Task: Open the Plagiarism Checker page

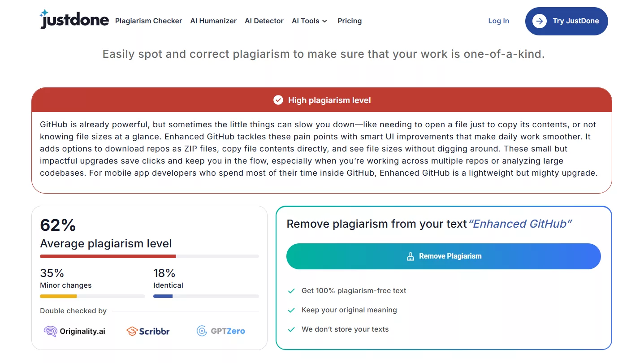Action: 148,21
